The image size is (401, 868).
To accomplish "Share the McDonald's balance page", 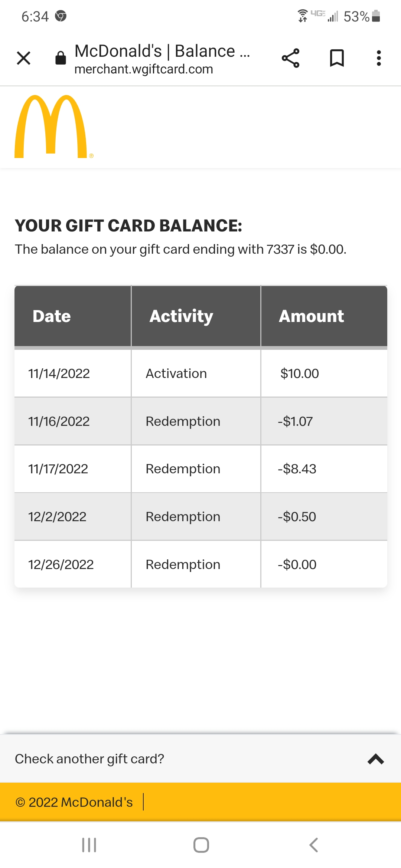I will tap(290, 58).
